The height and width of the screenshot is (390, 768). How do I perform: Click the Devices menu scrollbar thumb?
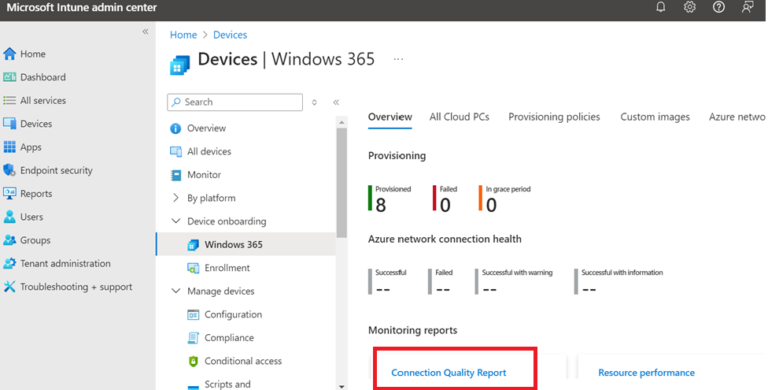click(x=342, y=182)
